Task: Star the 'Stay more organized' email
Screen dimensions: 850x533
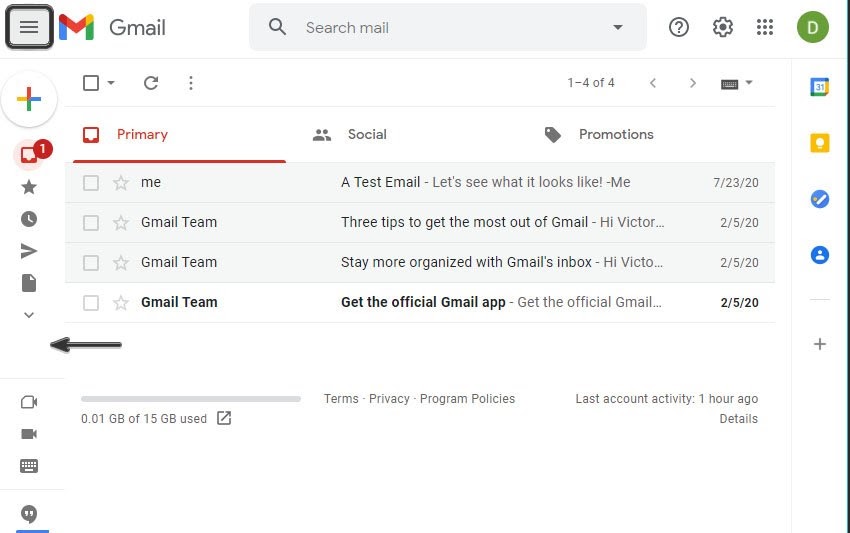Action: pyautogui.click(x=120, y=263)
